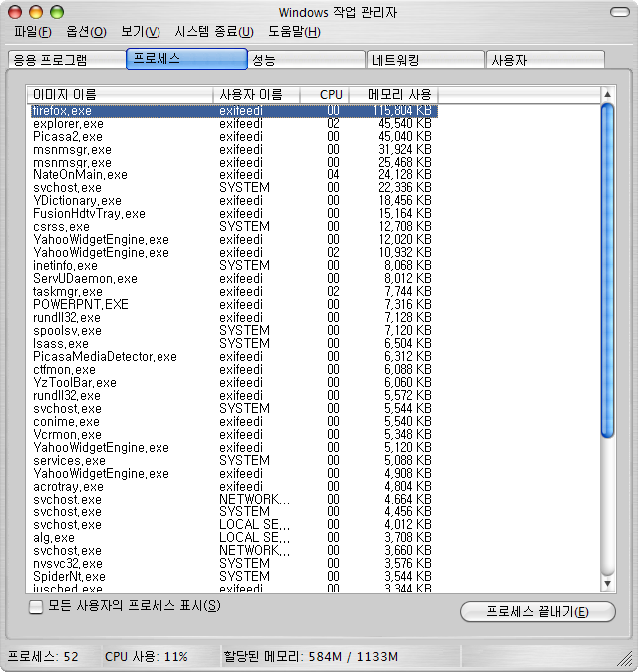Image resolution: width=638 pixels, height=672 pixels.
Task: Click the scrollbar down arrow
Action: pyautogui.click(x=607, y=583)
